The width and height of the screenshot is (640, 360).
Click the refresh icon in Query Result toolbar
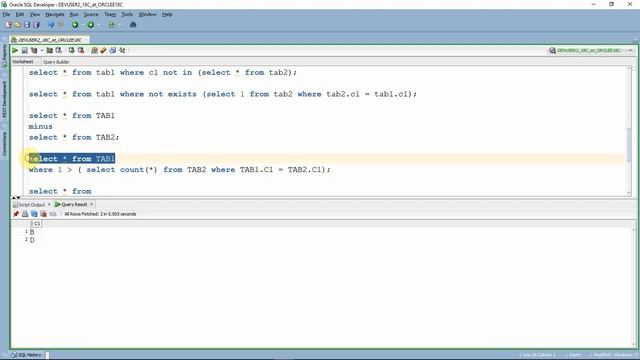pos(34,214)
